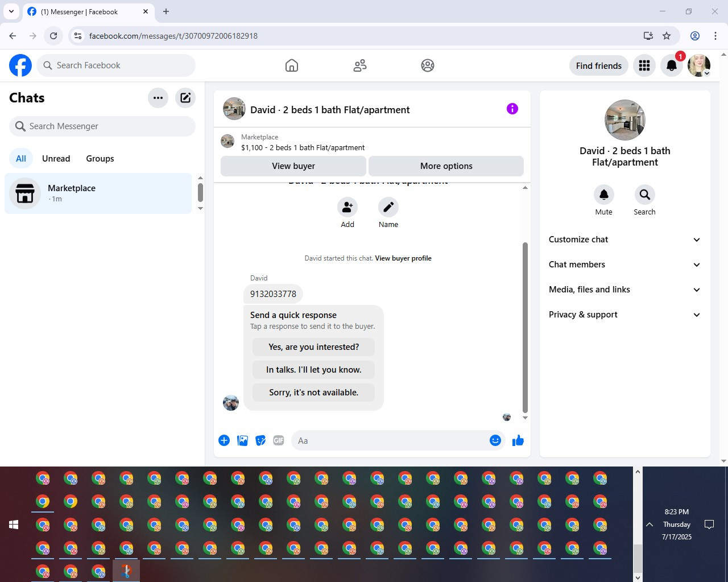Screen dimensions: 728x582
Task: Click the conversation scrollbar down arrow
Action: [525, 418]
